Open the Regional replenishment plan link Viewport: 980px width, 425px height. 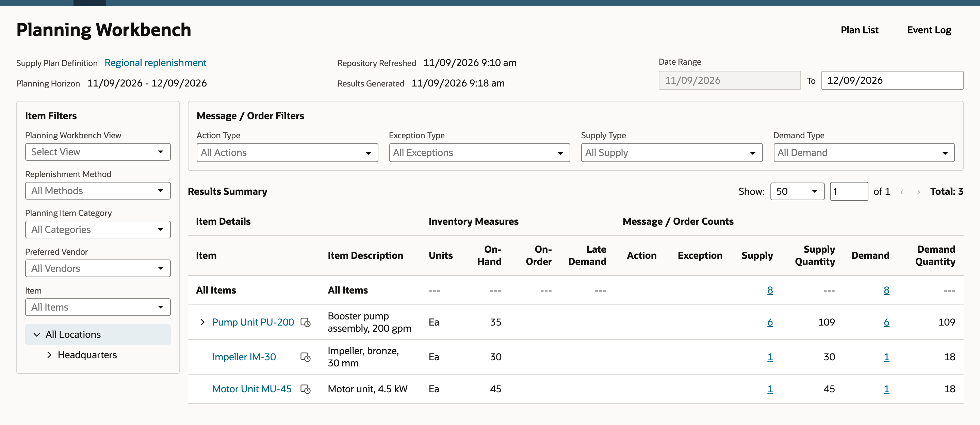pyautogui.click(x=155, y=63)
